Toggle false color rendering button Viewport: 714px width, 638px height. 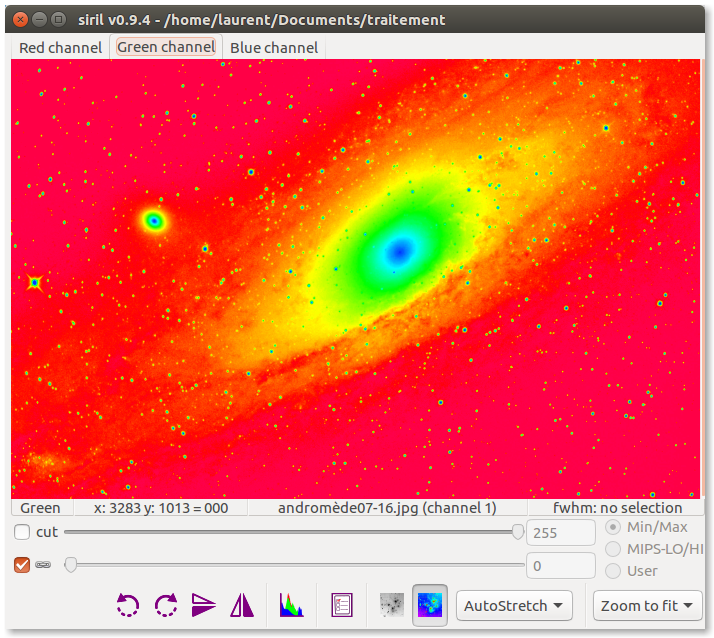point(430,605)
